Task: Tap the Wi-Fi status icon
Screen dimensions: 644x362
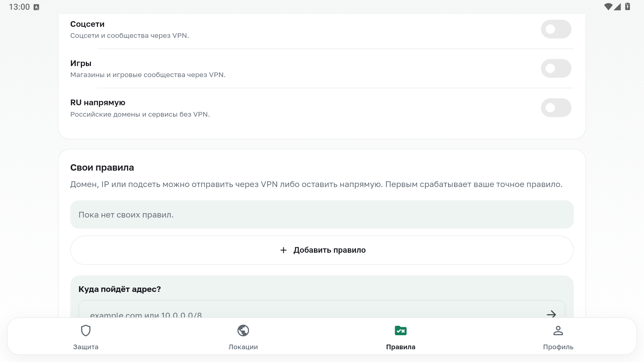Action: pos(608,7)
